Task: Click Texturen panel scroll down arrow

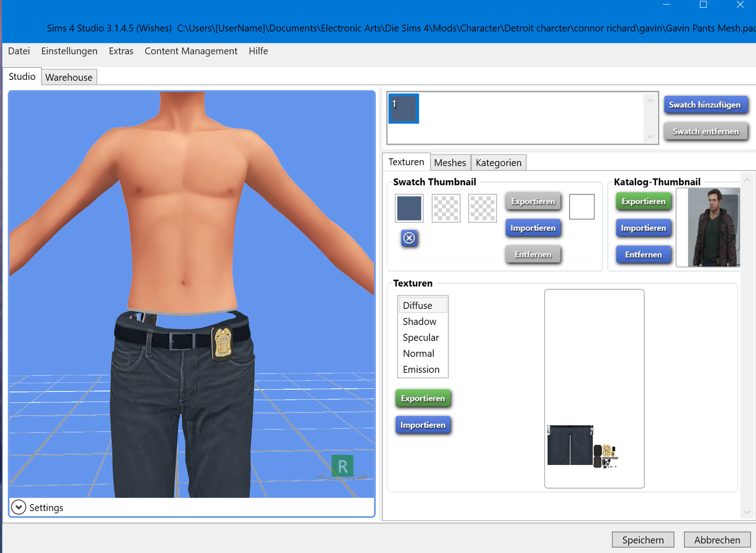Action: pyautogui.click(x=747, y=512)
